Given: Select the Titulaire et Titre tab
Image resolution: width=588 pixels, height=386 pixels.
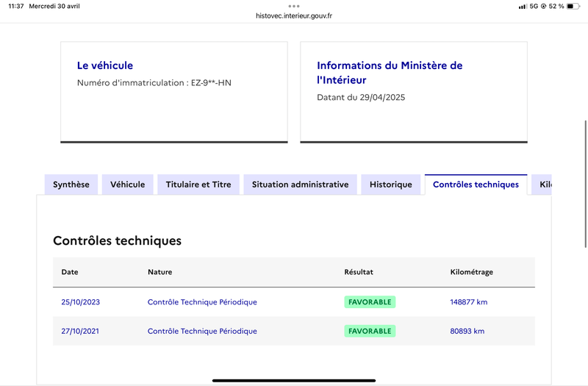Looking at the screenshot, I should click(x=198, y=185).
